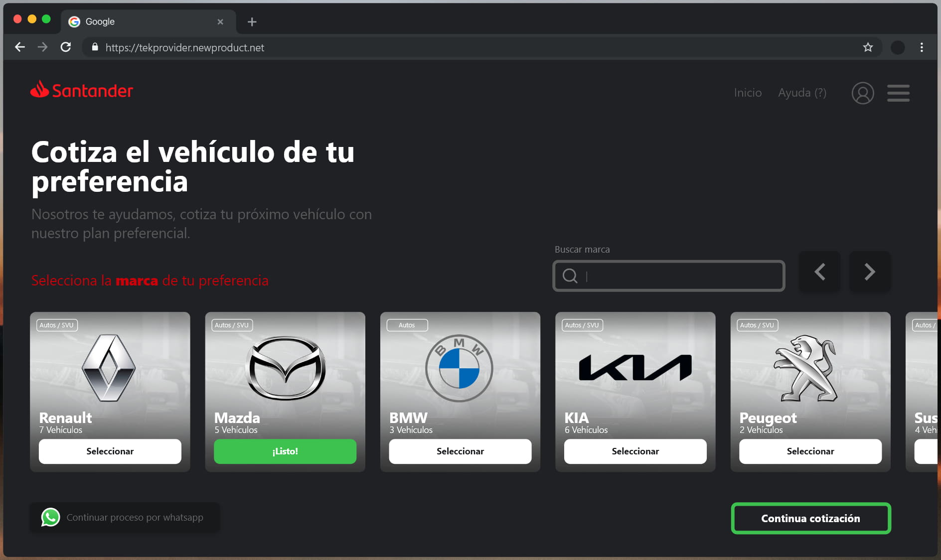The image size is (941, 560).
Task: Click the WhatsApp icon
Action: pyautogui.click(x=50, y=517)
